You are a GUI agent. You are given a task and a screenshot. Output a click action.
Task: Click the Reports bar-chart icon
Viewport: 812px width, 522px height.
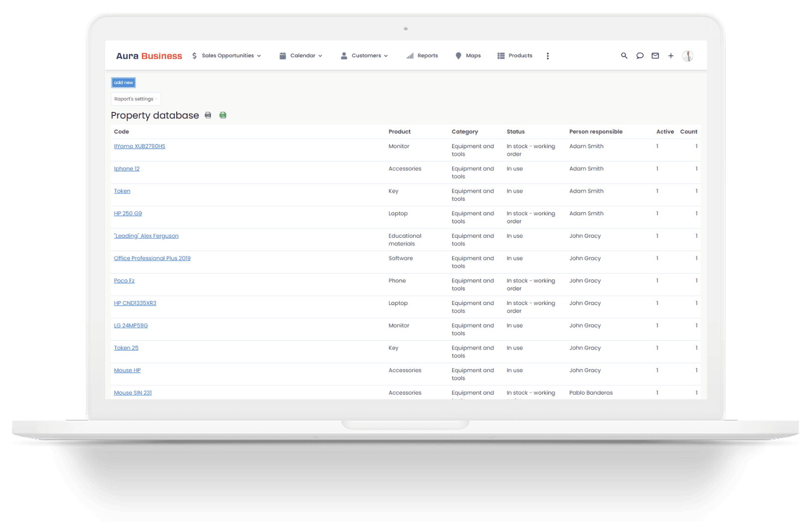pos(410,55)
